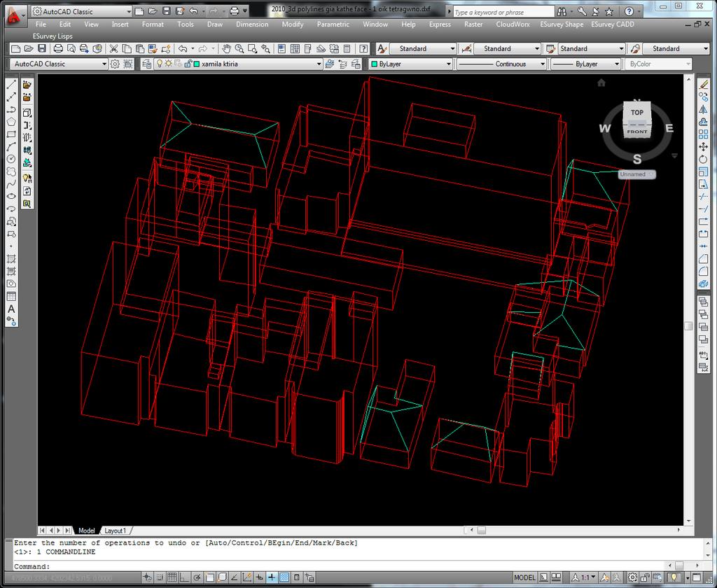Select the Circle draw tool

11,159
